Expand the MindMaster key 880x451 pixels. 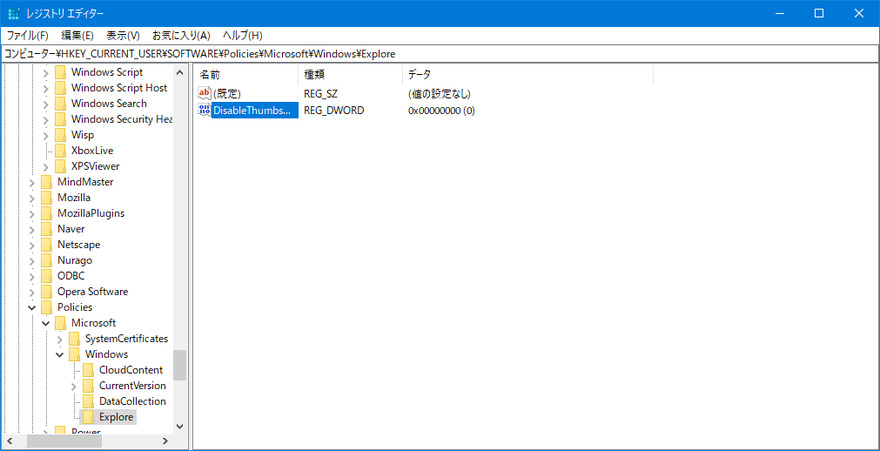coord(32,182)
